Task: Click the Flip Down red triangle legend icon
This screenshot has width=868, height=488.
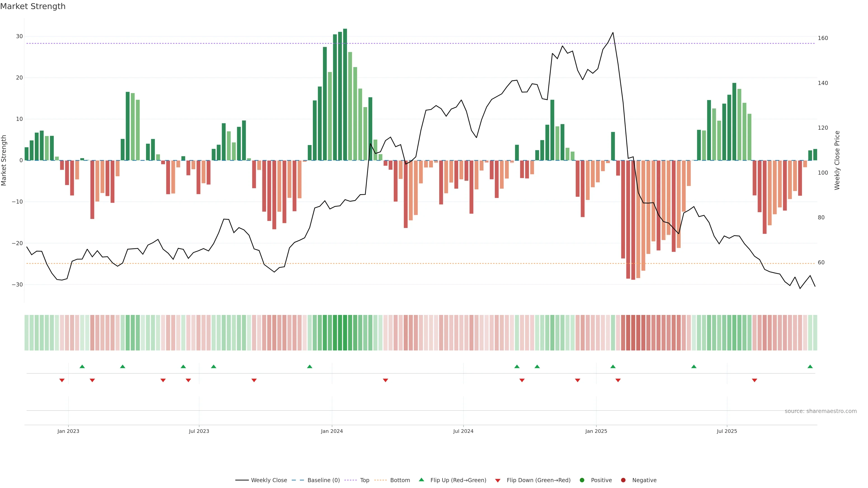Action: click(x=498, y=481)
